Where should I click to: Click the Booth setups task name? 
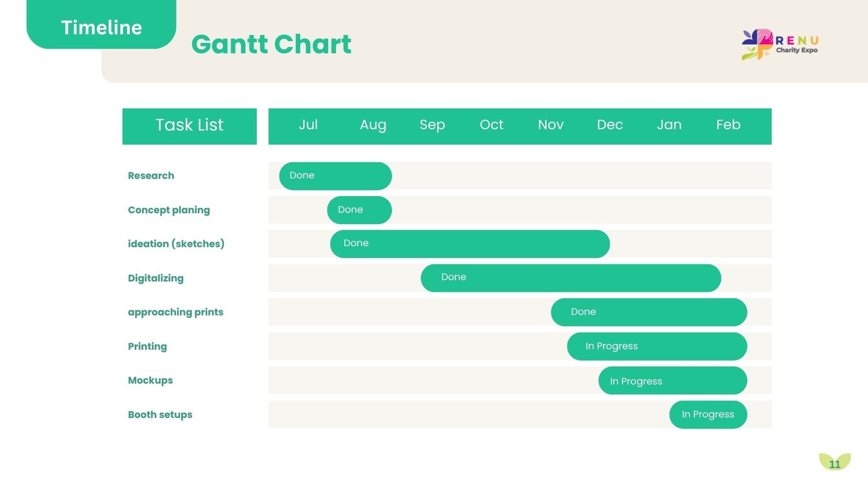pos(160,414)
